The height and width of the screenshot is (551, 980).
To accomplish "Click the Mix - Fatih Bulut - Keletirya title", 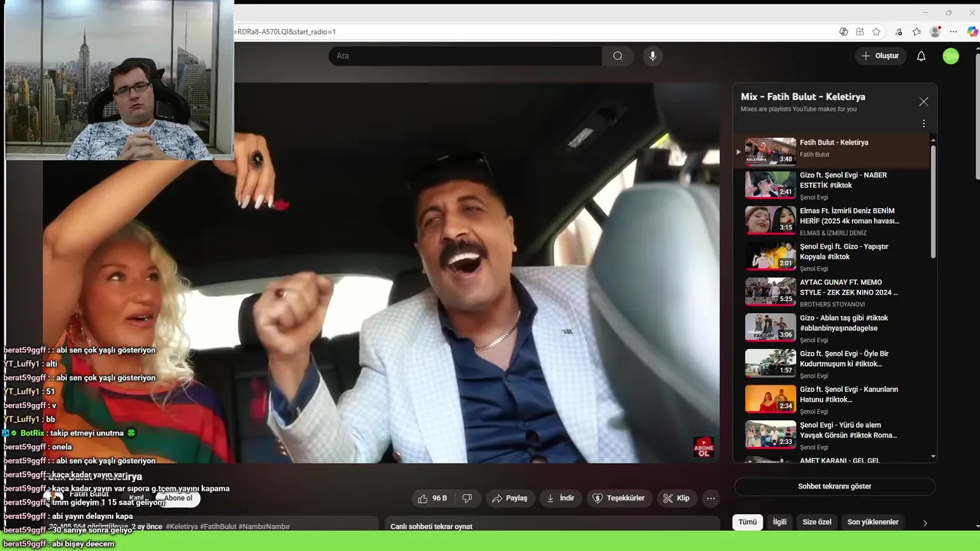I will pos(802,97).
